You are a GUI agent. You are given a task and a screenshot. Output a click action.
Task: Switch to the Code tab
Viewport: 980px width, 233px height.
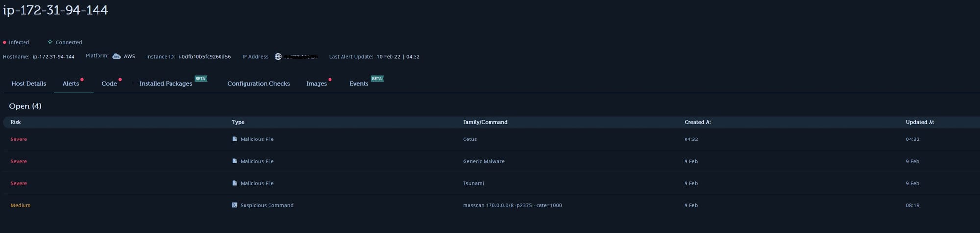point(109,84)
